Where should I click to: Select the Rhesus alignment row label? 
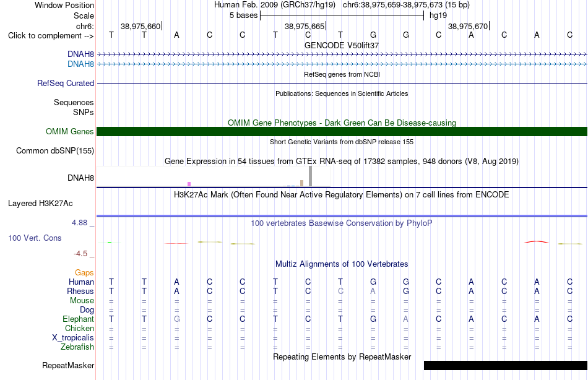point(80,291)
